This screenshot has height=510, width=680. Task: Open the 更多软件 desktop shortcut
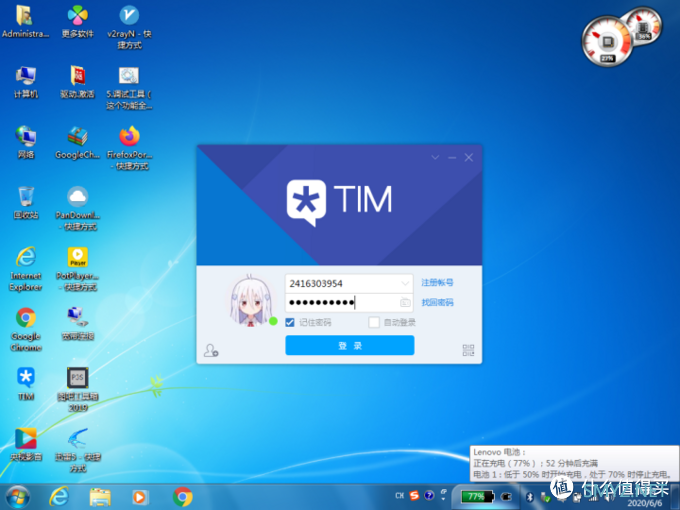78,22
